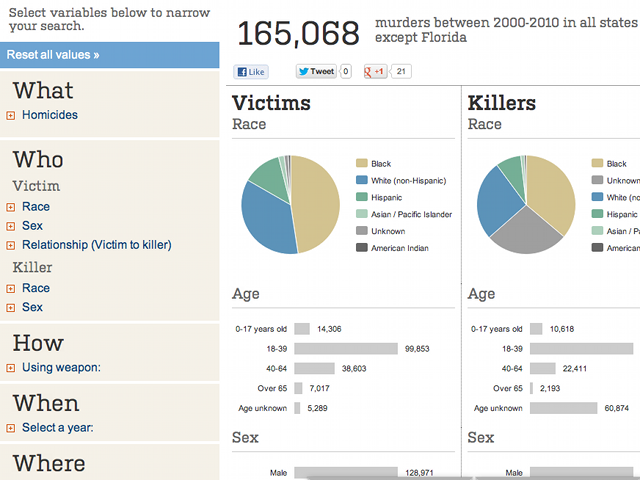Click the Select a year link
The image size is (640, 480).
coord(57,428)
